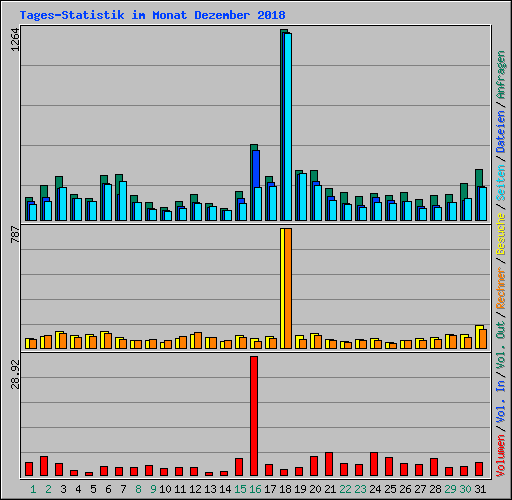Select day label 2 on the x-axis
Image resolution: width=512 pixels, height=500 pixels.
pyautogui.click(x=48, y=489)
